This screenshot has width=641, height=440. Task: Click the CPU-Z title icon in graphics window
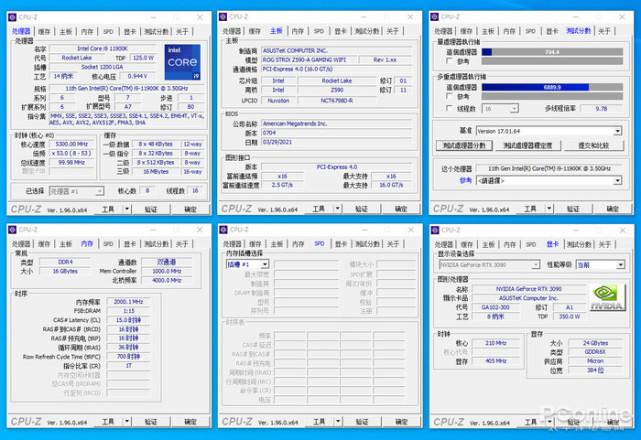tap(435, 230)
